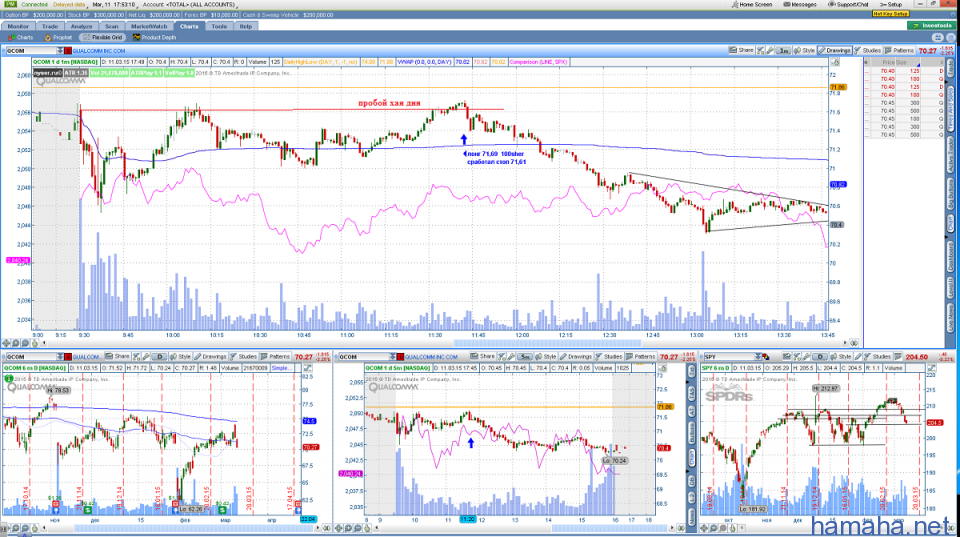The image size is (960, 537).
Task: Switch to Charts sub-tab
Action: (20, 37)
